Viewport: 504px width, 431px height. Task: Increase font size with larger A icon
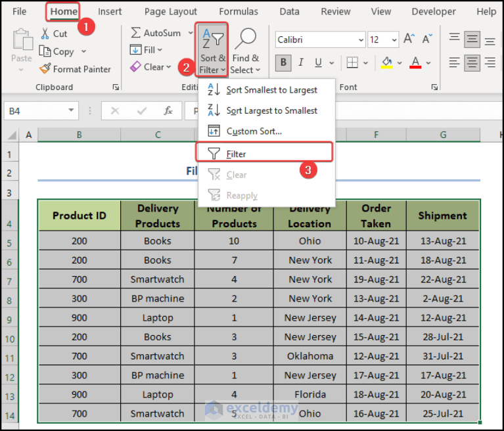pyautogui.click(x=409, y=39)
